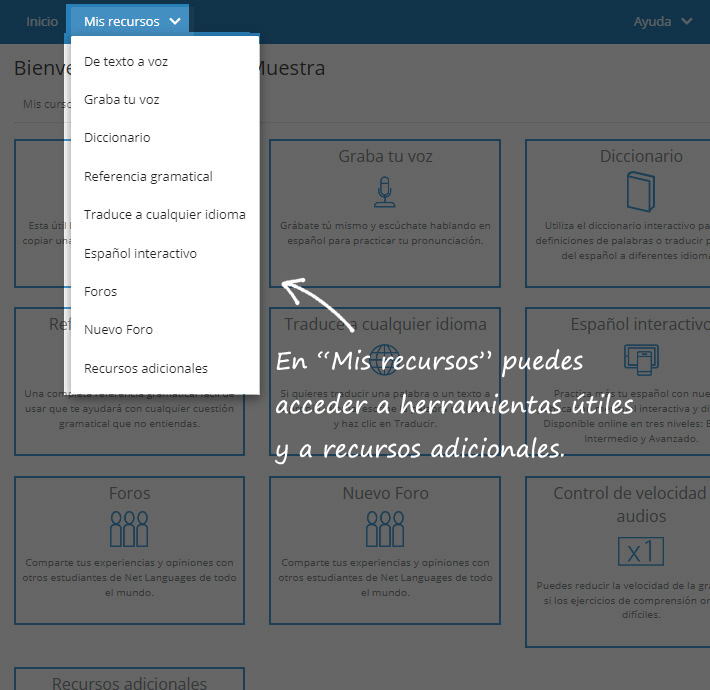
Task: Click the Recursos adicionales card heading at bottom
Action: point(129,683)
